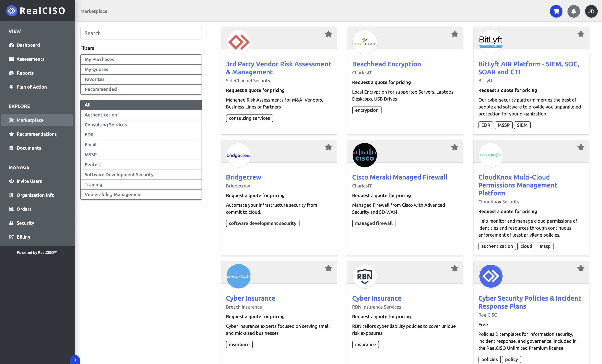Image resolution: width=602 pixels, height=364 pixels.
Task: Open the shopping cart
Action: [556, 11]
